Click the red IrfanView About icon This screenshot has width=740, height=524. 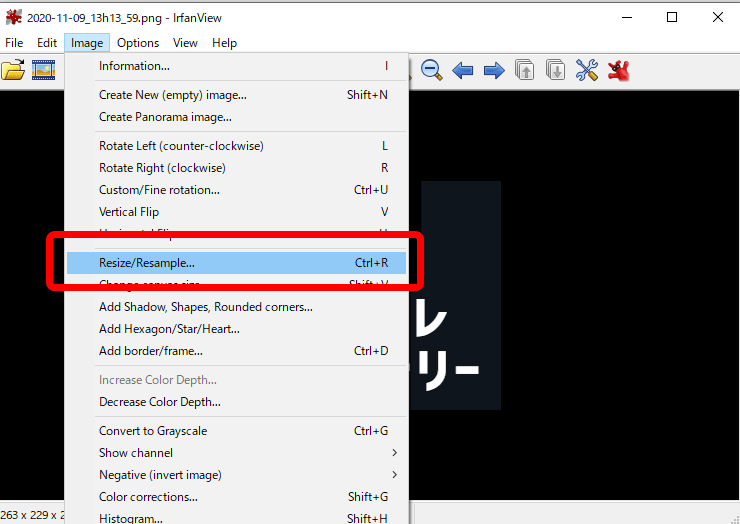[619, 70]
